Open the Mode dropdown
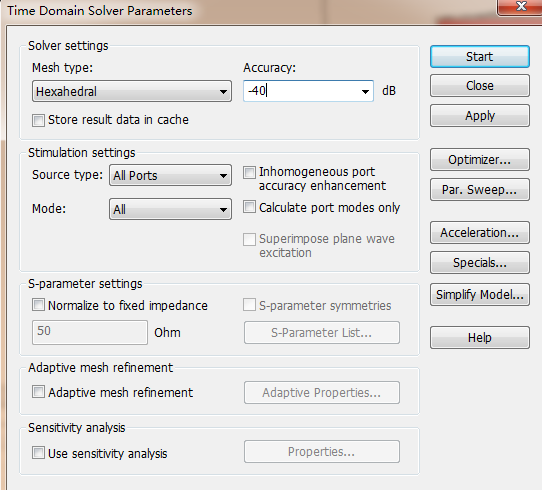The height and width of the screenshot is (490, 542). [170, 209]
